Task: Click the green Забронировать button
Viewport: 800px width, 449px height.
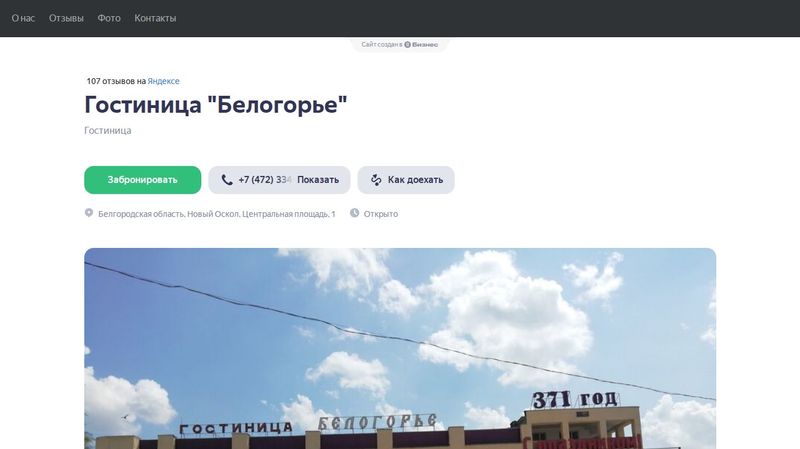Action: coord(142,180)
